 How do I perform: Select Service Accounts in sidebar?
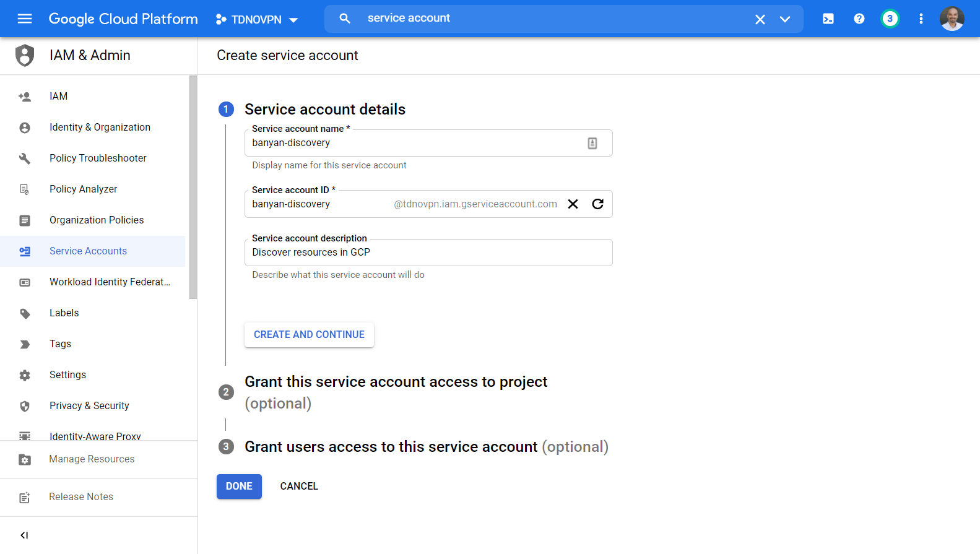[88, 251]
